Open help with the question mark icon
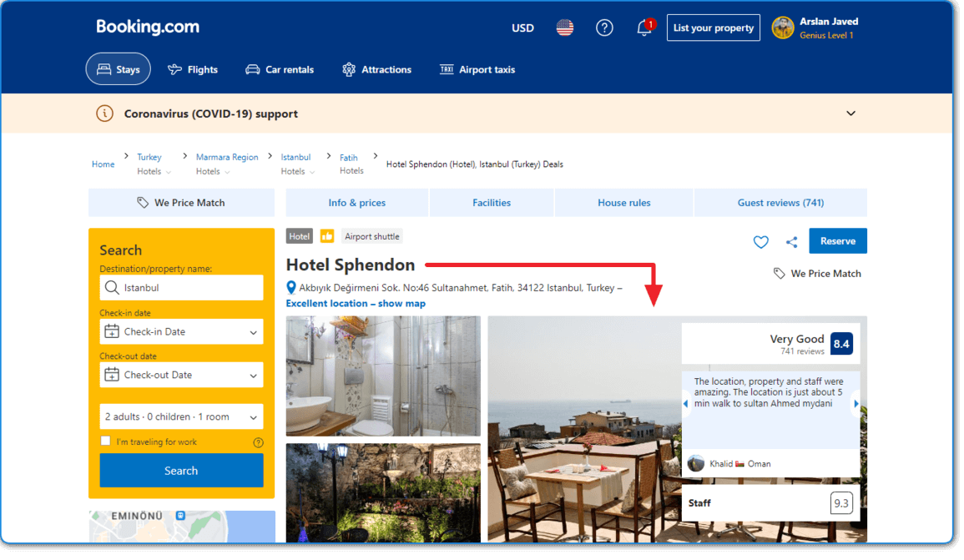This screenshot has width=964, height=560. [x=604, y=28]
